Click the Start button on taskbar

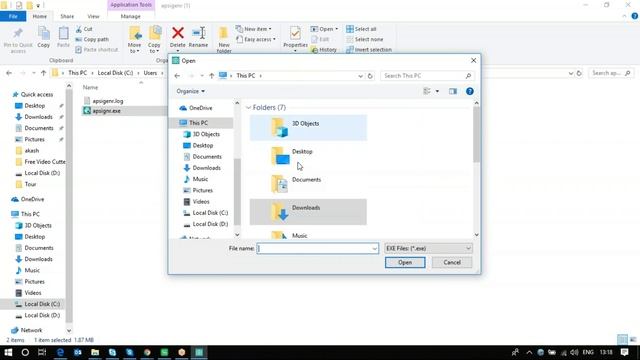(x=8, y=352)
